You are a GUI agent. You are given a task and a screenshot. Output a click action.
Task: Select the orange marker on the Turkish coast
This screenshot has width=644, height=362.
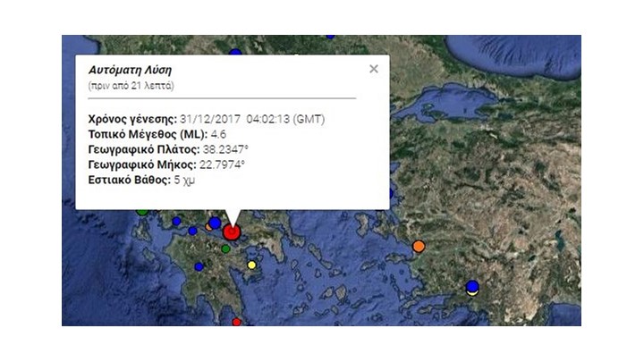pos(419,247)
